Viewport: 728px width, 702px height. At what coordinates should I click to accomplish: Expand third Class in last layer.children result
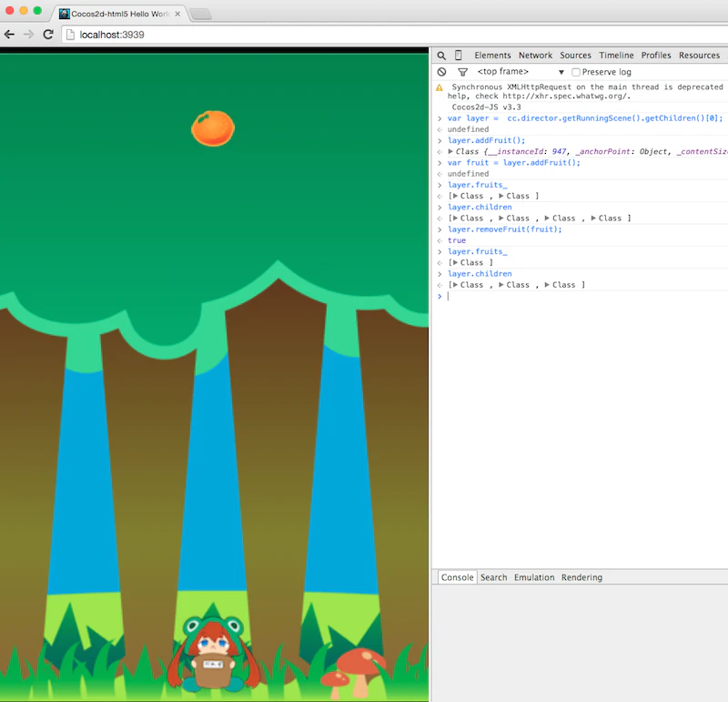tap(548, 285)
